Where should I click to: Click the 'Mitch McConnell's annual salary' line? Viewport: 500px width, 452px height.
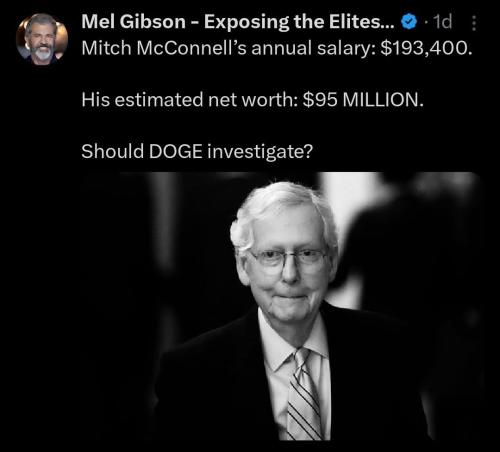pos(277,48)
